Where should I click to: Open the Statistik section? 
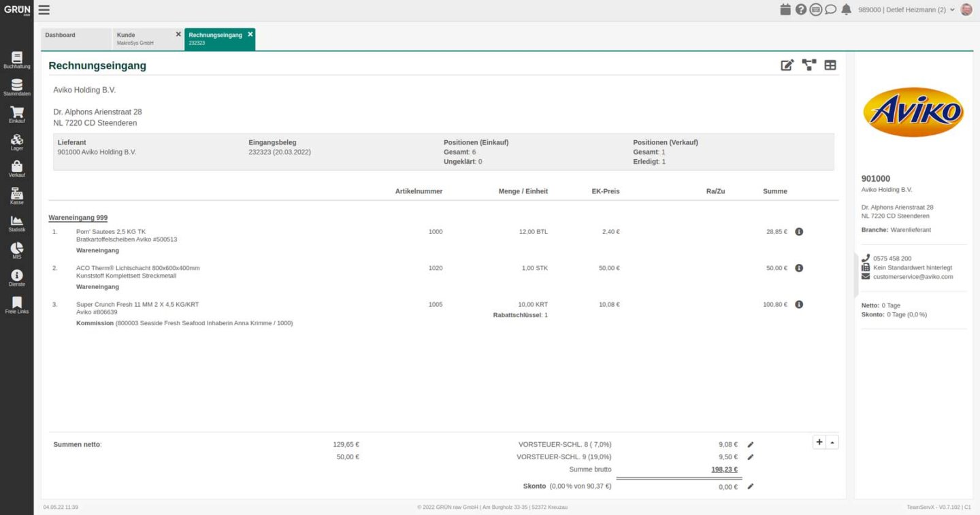(x=17, y=224)
